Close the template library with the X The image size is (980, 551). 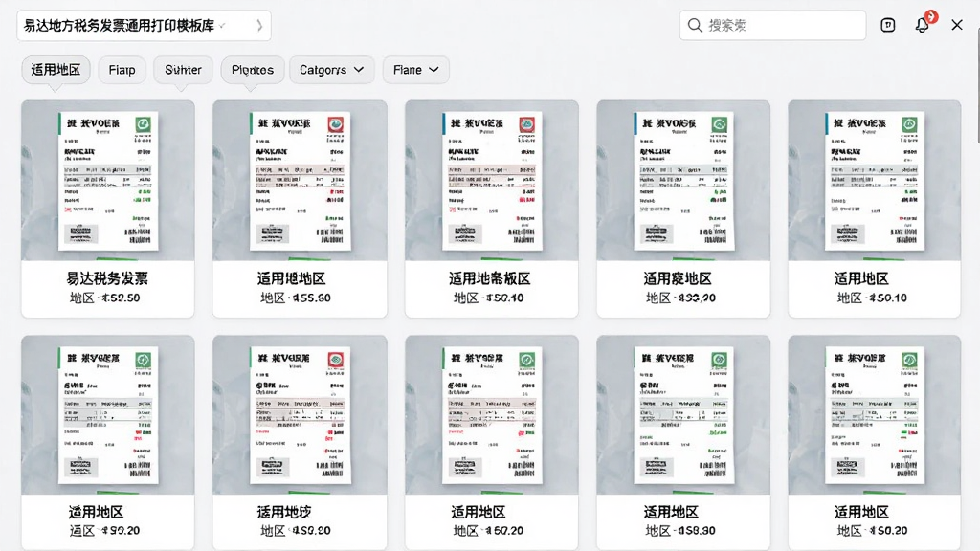tap(957, 25)
